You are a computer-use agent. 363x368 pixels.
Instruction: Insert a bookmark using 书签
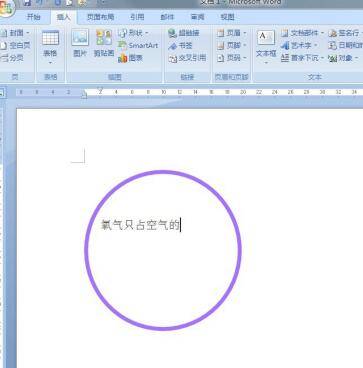coord(180,45)
